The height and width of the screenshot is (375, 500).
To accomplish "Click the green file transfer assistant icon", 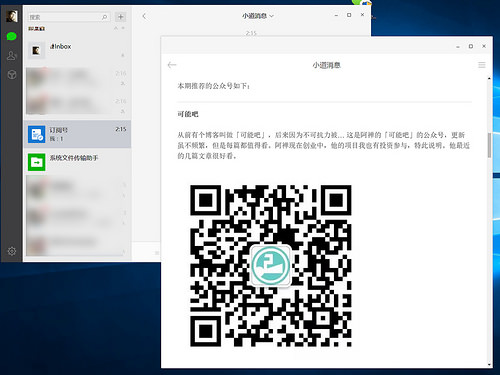I will pyautogui.click(x=36, y=162).
